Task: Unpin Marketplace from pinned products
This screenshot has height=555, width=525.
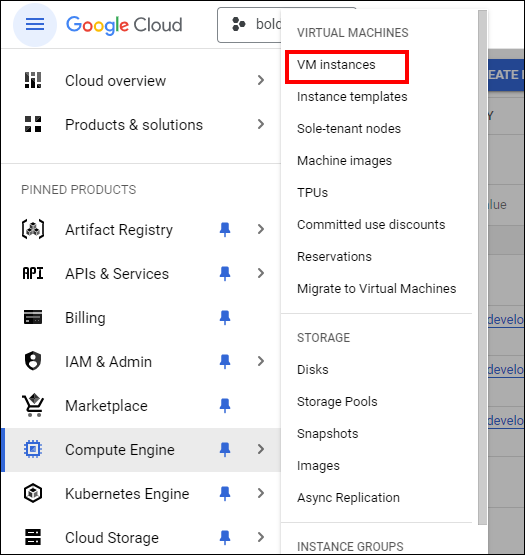Action: (x=225, y=405)
